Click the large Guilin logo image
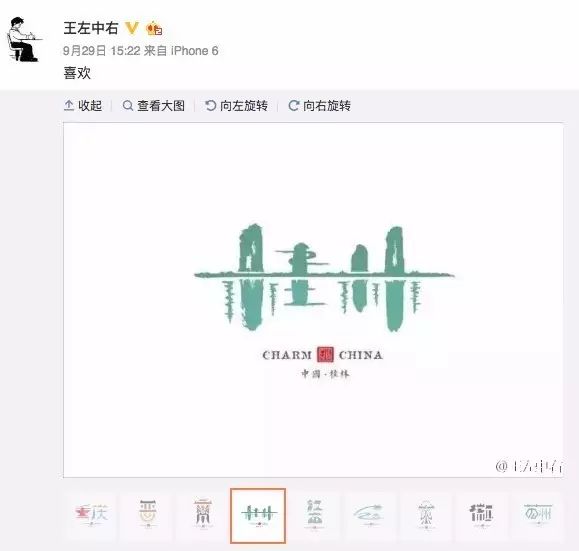The width and height of the screenshot is (579, 551). [313, 300]
